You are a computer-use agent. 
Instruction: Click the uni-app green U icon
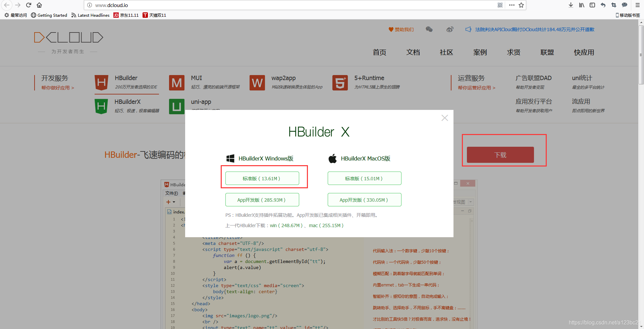[x=177, y=107]
